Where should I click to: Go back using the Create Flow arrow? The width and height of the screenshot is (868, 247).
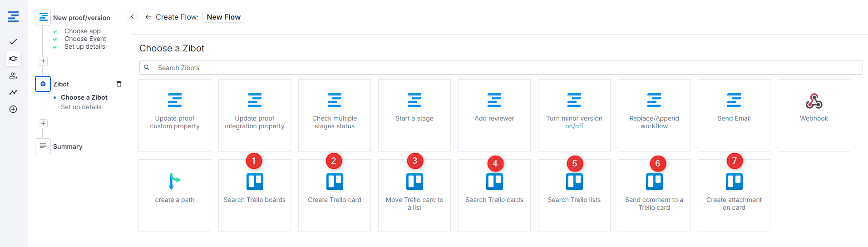pos(148,17)
